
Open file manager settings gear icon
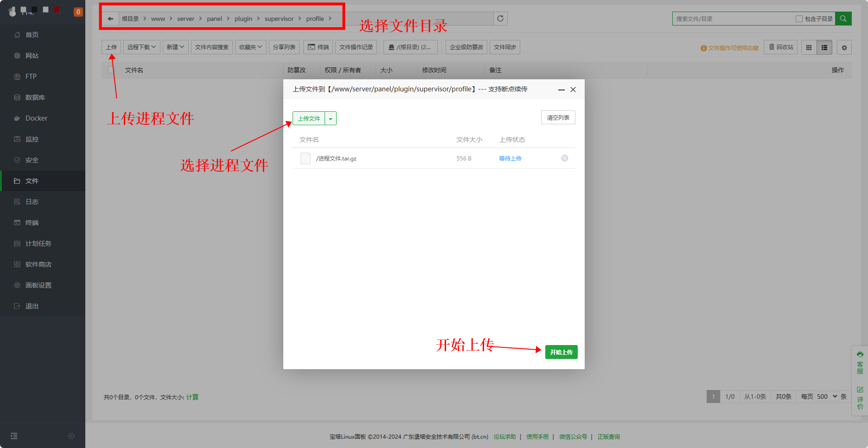[844, 47]
